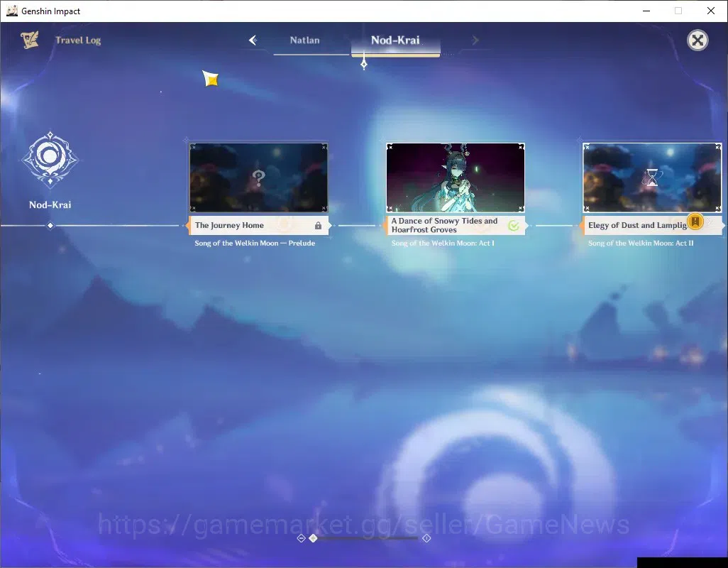The height and width of the screenshot is (568, 728).
Task: Open the Travel Log scroll icon
Action: click(x=30, y=40)
